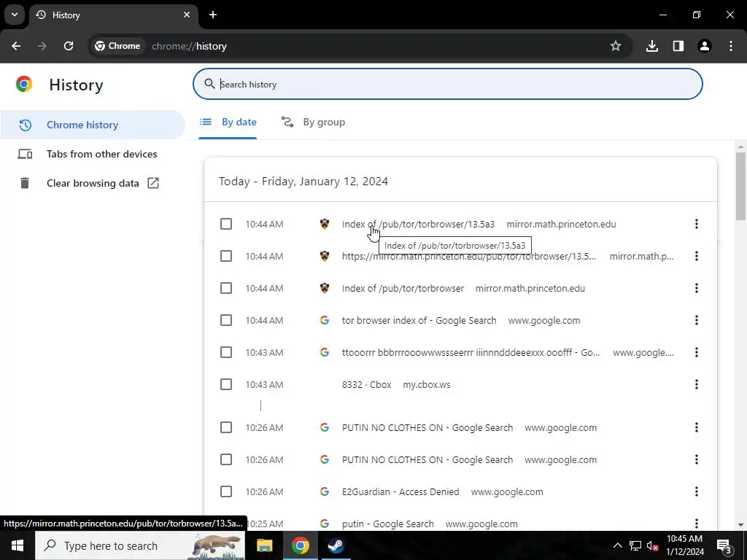Open the Index of /pub/tor/torbrowser/13.5a3 link
The height and width of the screenshot is (560, 747).
pos(418,225)
